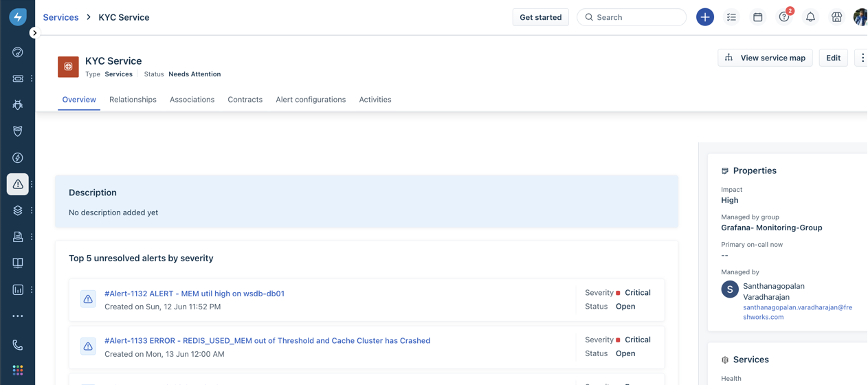Open Alert-1132 MEM util high link
This screenshot has width=868, height=385.
click(194, 294)
